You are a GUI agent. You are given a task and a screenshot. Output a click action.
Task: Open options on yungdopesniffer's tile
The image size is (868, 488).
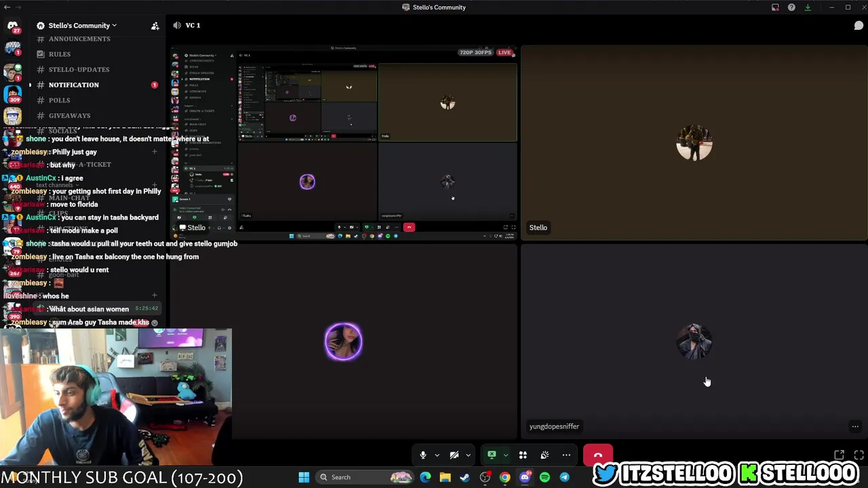tap(855, 426)
